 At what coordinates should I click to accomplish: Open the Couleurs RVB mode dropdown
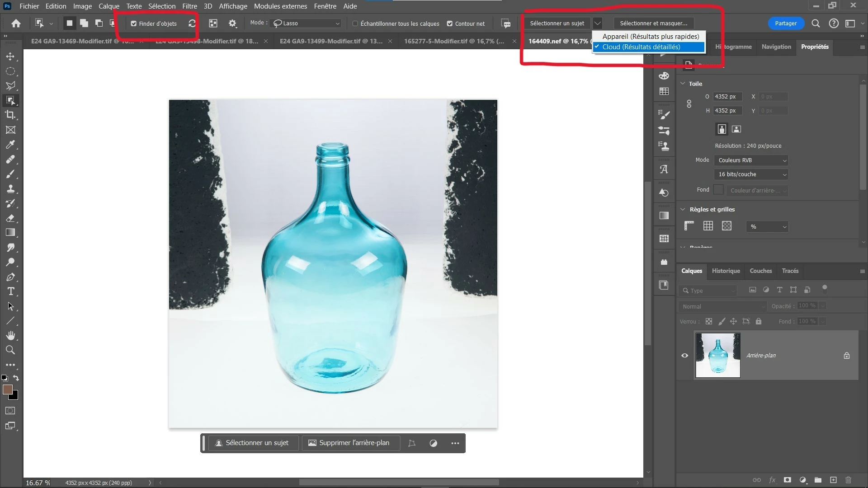pos(751,160)
